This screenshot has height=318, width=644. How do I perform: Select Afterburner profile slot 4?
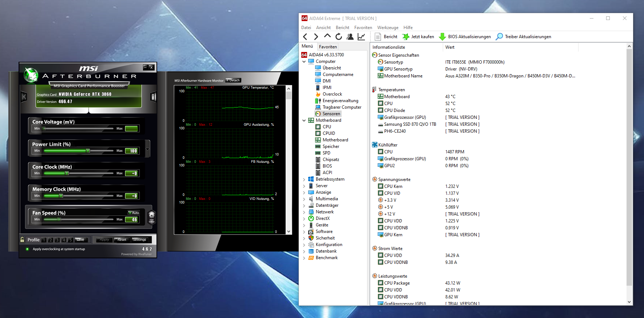(x=64, y=240)
